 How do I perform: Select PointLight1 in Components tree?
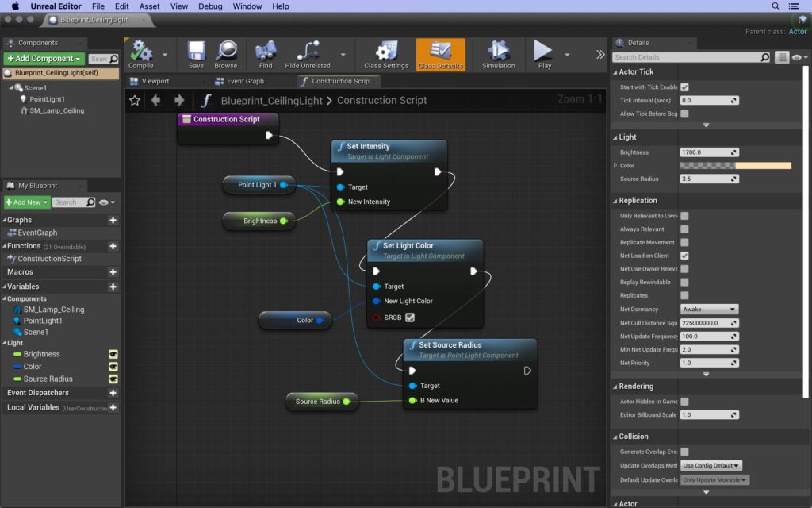coord(47,99)
